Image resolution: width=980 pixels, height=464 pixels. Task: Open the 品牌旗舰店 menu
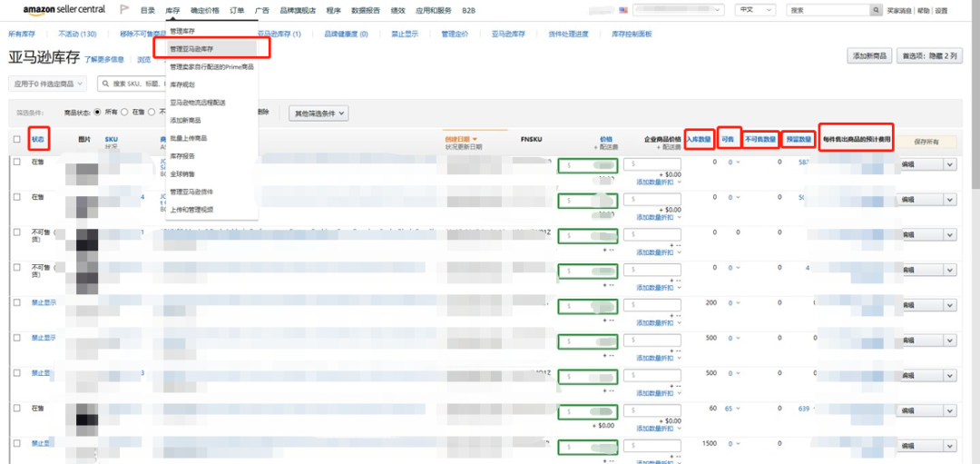[x=298, y=11]
